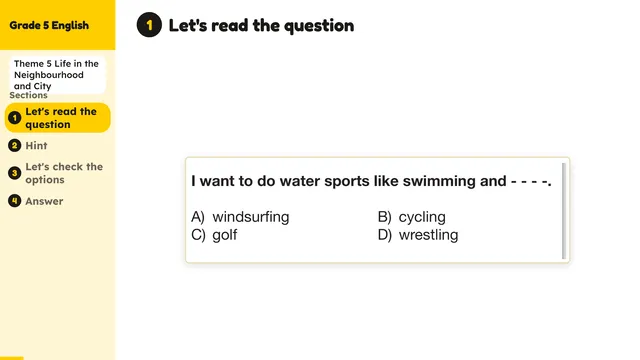Click yellow progress bar at bottom left
The image size is (640, 360).
pyautogui.click(x=12, y=358)
